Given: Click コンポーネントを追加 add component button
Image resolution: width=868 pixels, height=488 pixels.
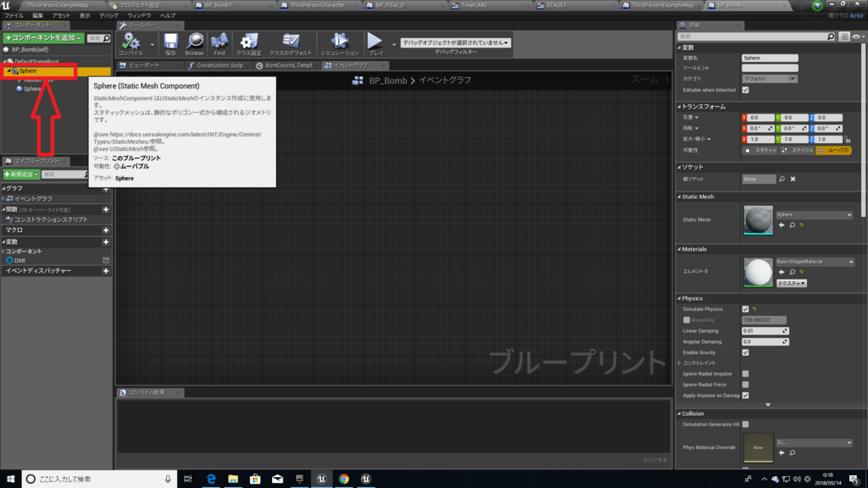Looking at the screenshot, I should tap(43, 38).
